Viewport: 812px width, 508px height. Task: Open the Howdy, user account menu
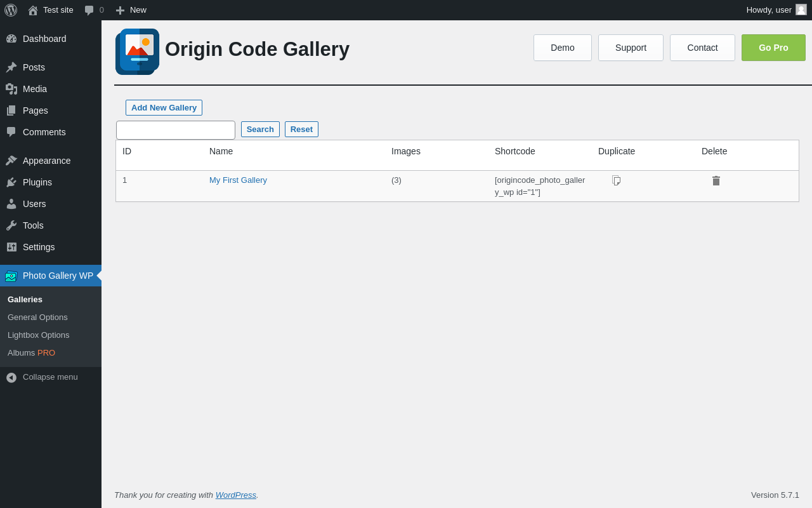pos(776,10)
